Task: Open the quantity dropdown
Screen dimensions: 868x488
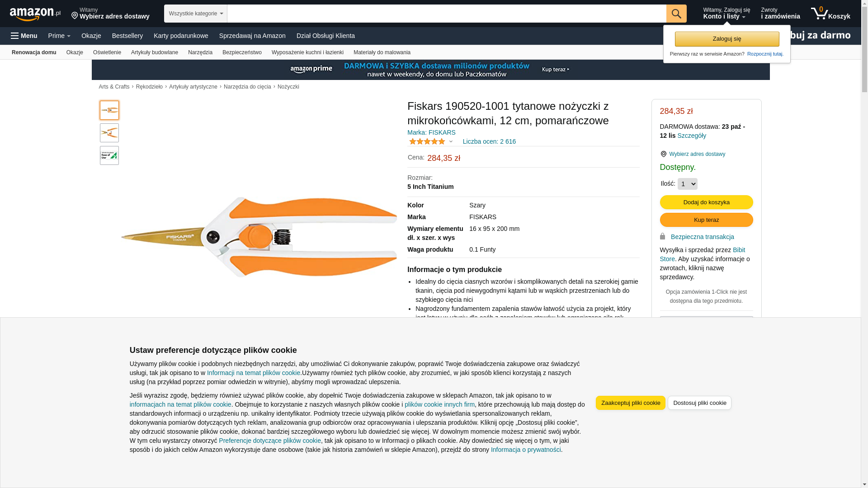Action: [x=687, y=184]
